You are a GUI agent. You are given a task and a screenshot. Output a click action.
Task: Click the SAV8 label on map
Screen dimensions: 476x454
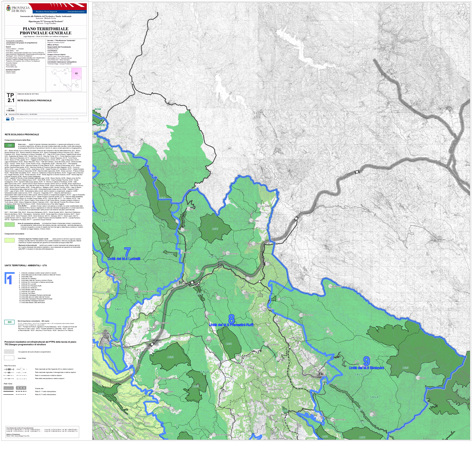point(205,372)
